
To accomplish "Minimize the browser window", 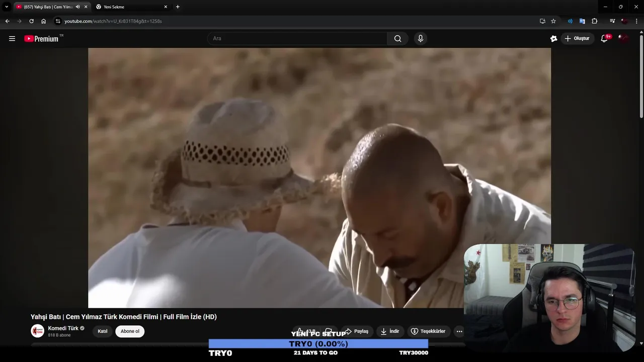I will click(x=605, y=7).
